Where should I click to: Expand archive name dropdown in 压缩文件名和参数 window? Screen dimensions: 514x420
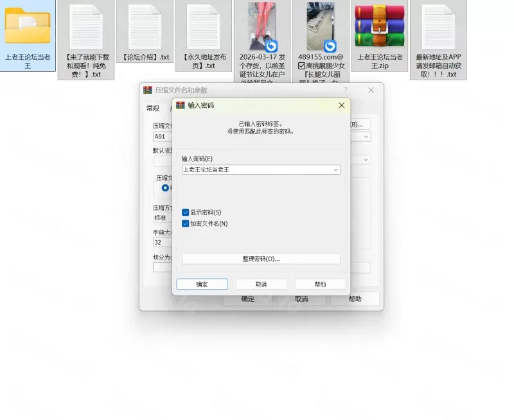(x=366, y=137)
